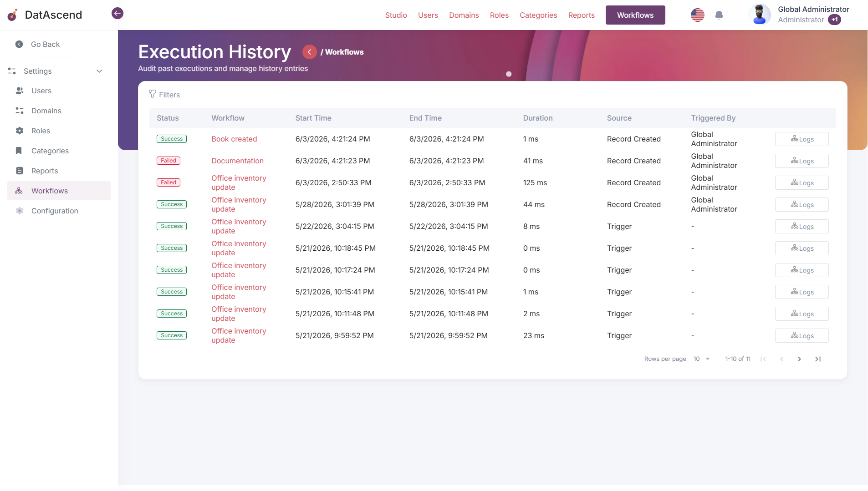
Task: Click the Workflows button in top navigation
Action: click(x=635, y=15)
